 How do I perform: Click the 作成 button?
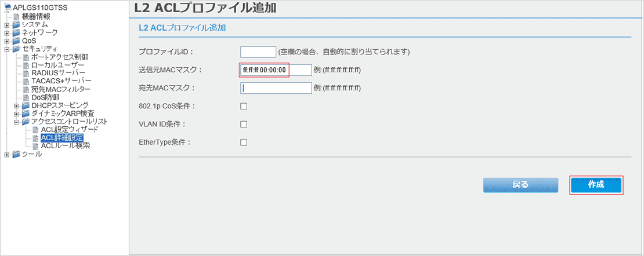coord(596,185)
